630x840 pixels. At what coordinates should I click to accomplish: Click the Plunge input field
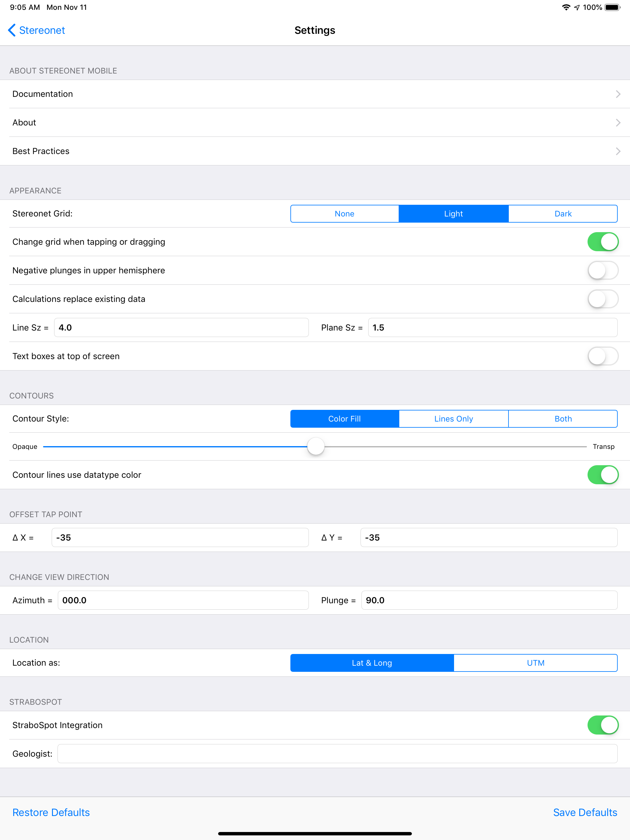tap(489, 600)
